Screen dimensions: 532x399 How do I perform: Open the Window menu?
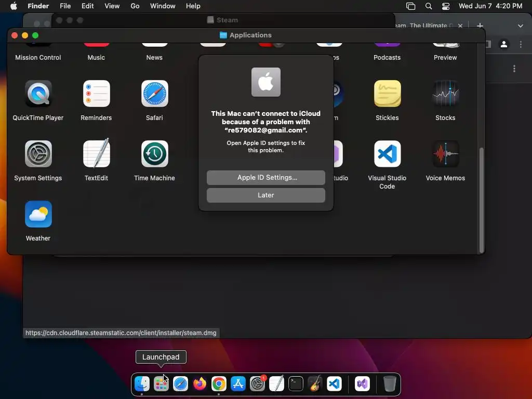click(x=163, y=6)
